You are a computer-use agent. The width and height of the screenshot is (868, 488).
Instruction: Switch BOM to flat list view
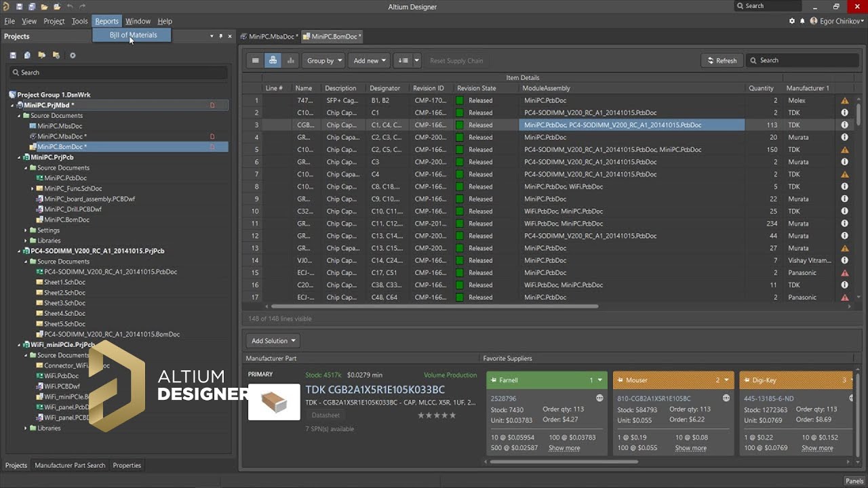(256, 60)
